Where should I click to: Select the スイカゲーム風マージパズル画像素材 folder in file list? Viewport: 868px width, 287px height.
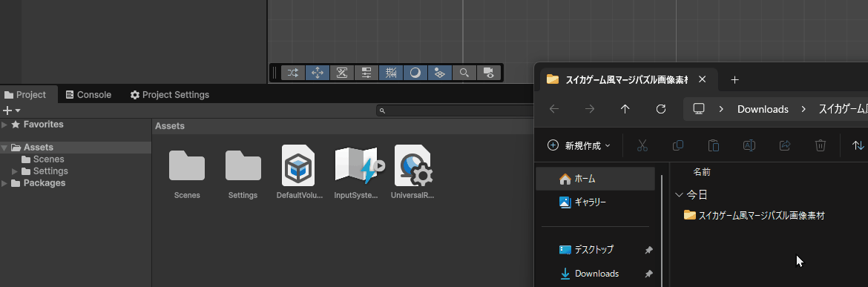tap(754, 215)
